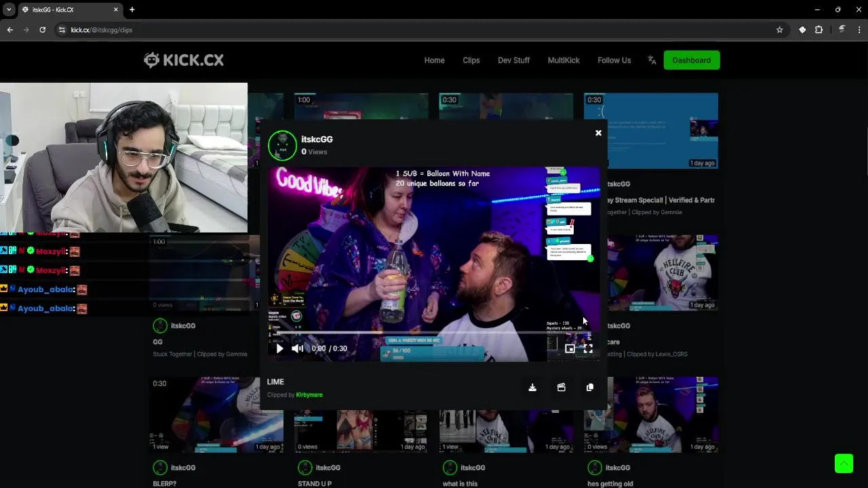Go back in browser history
This screenshot has height=488, width=868.
[10, 30]
